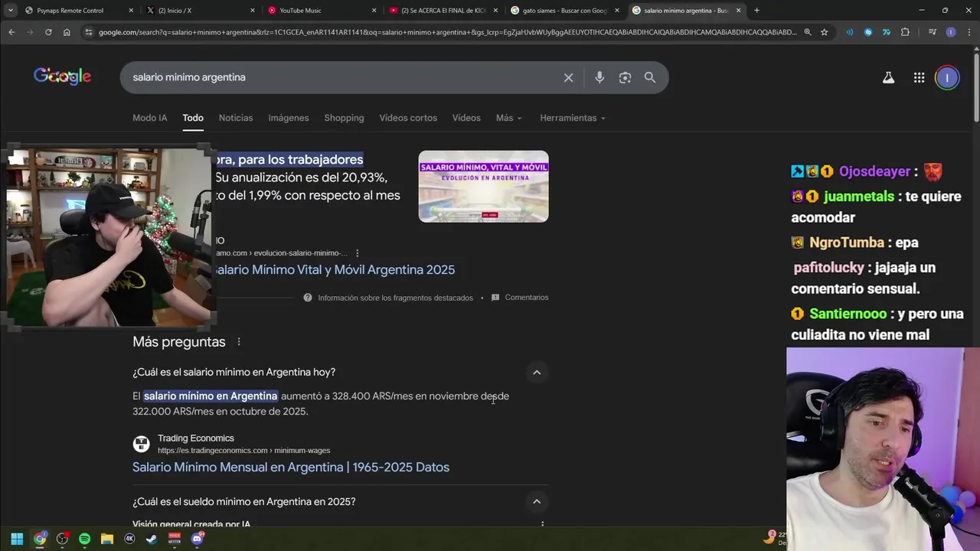Open the Google account avatar on the results page

coord(947,77)
